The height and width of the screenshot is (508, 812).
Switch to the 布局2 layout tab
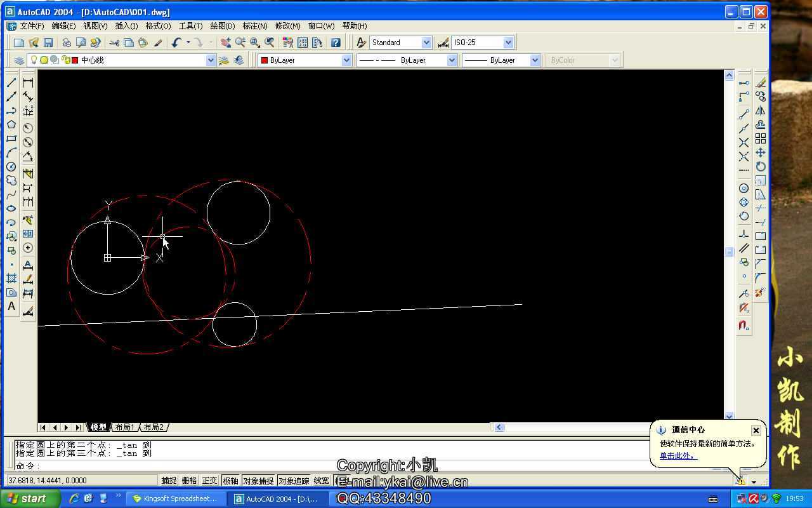pos(154,427)
